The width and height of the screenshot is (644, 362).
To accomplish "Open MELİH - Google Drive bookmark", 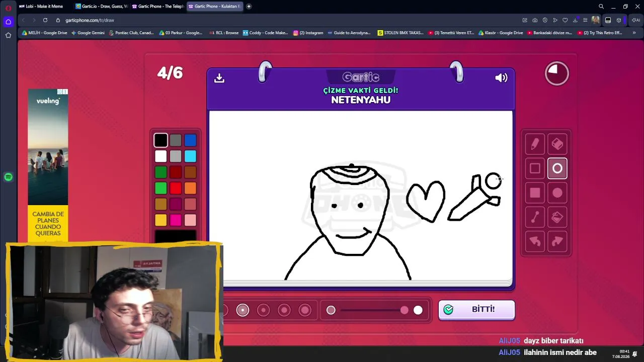I will 44,33.
